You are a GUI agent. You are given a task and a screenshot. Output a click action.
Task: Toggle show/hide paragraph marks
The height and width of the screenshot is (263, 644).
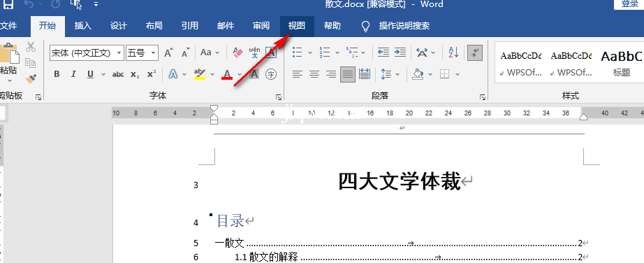point(475,52)
